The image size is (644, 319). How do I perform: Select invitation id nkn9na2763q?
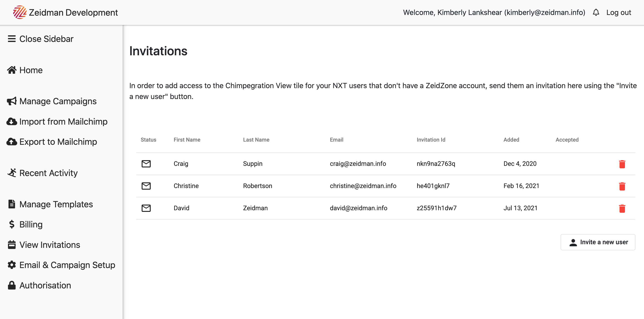point(436,164)
